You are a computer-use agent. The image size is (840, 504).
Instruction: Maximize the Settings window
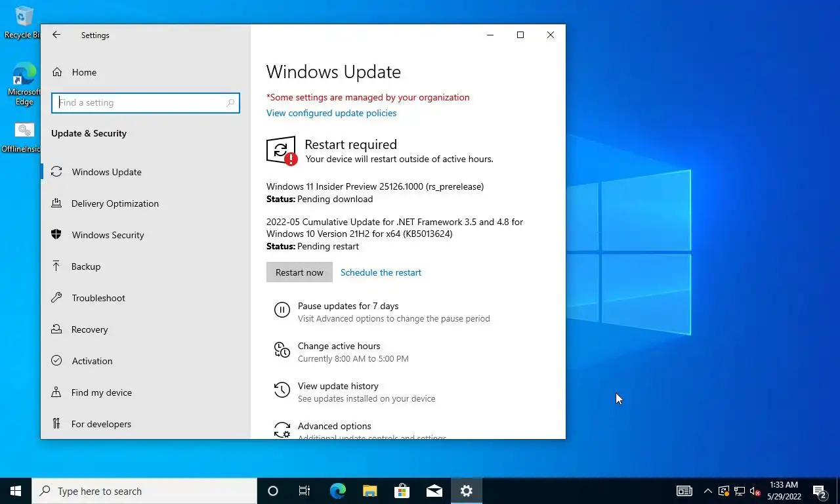520,35
